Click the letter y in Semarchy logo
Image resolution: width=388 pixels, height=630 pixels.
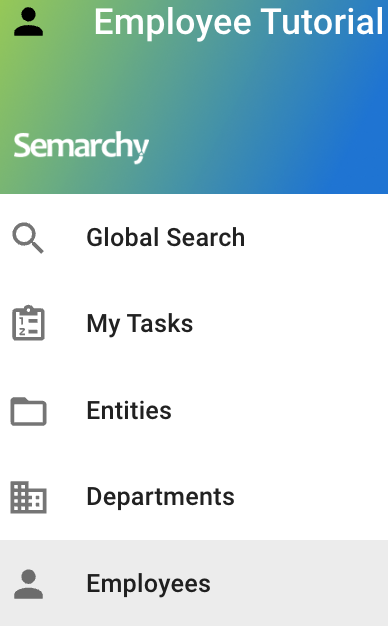click(x=141, y=149)
